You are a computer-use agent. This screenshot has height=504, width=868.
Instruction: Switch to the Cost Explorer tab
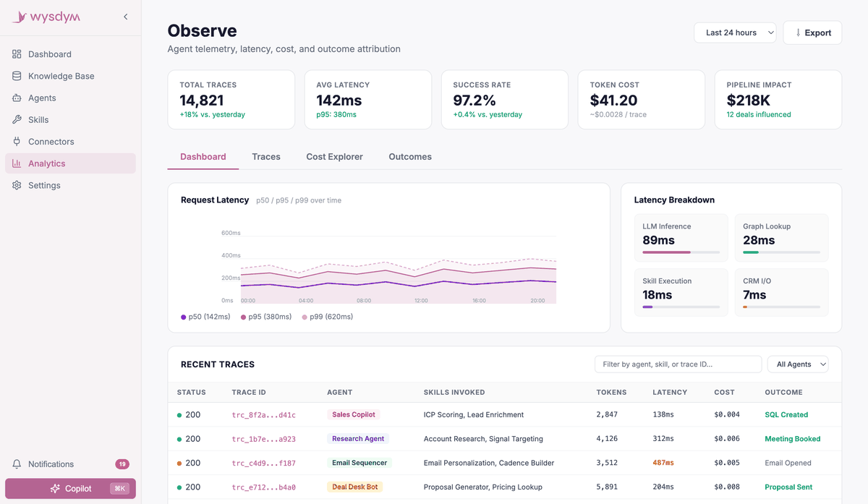coord(334,157)
